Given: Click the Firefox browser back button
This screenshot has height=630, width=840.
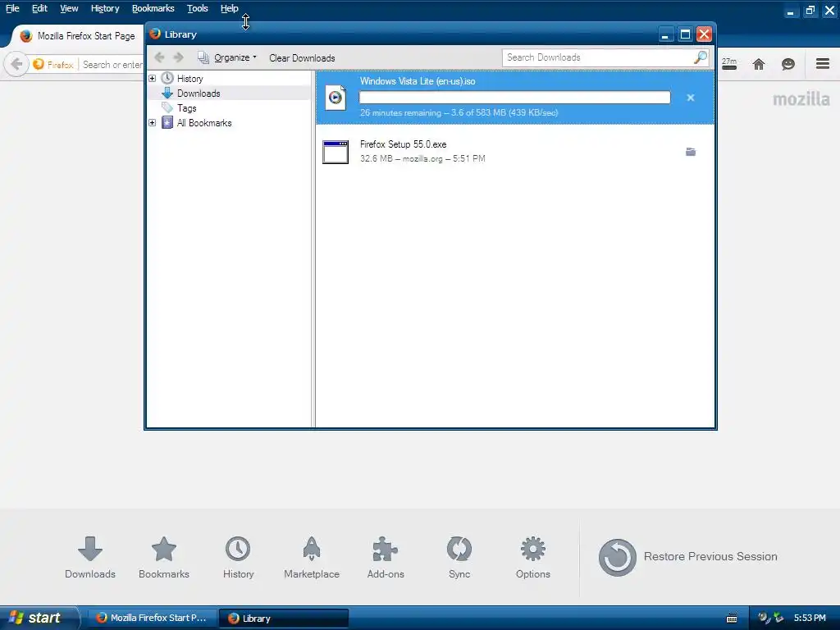Looking at the screenshot, I should pyautogui.click(x=16, y=64).
